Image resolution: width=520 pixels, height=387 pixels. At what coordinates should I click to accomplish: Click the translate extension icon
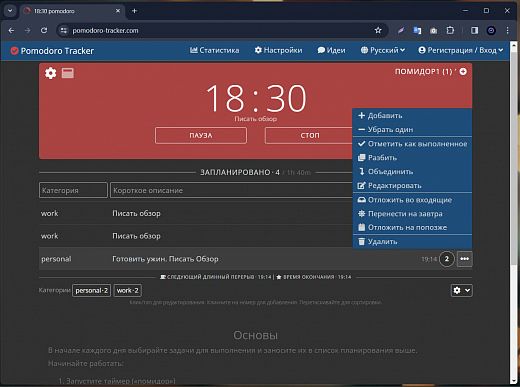click(417, 30)
